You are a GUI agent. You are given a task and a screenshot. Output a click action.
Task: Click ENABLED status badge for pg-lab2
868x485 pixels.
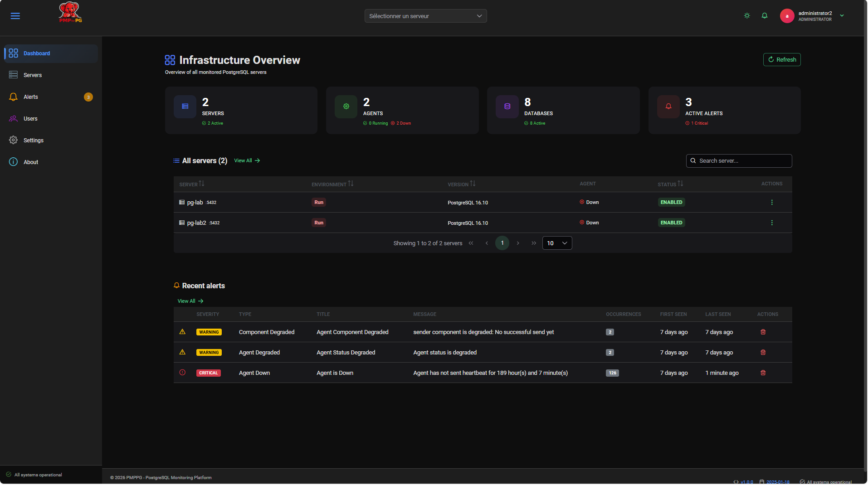click(671, 223)
